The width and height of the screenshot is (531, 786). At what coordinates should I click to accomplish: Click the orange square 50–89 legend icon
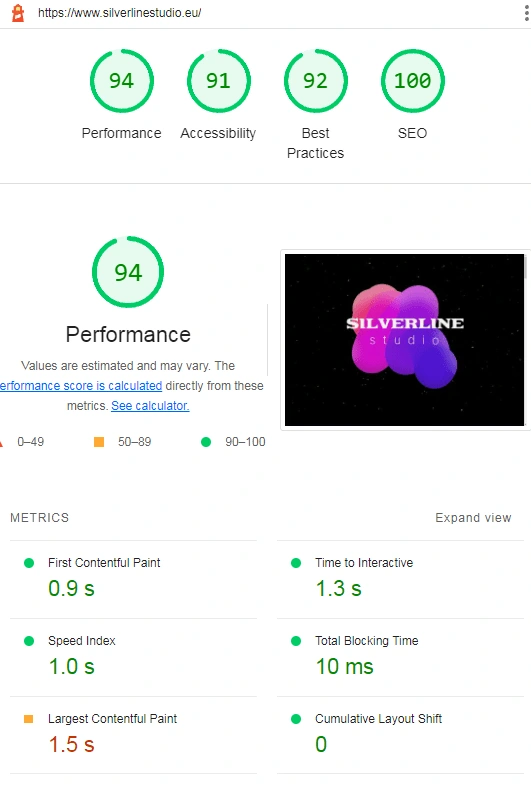tap(99, 442)
